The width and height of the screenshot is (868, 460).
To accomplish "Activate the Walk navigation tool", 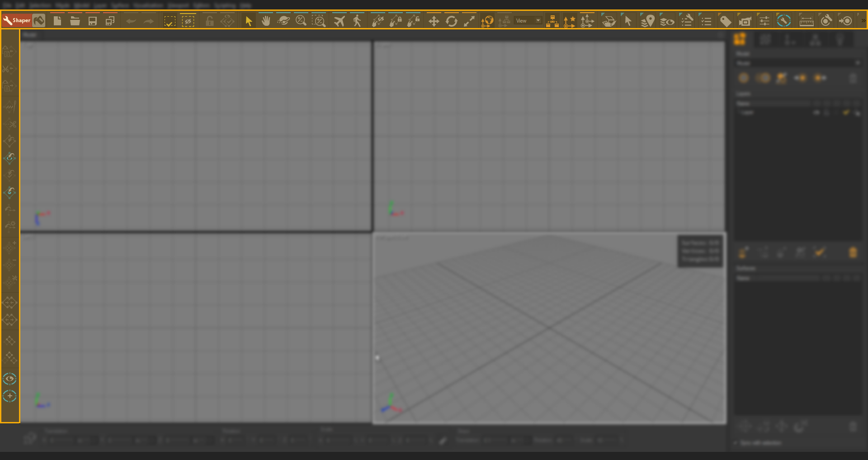I will (357, 20).
